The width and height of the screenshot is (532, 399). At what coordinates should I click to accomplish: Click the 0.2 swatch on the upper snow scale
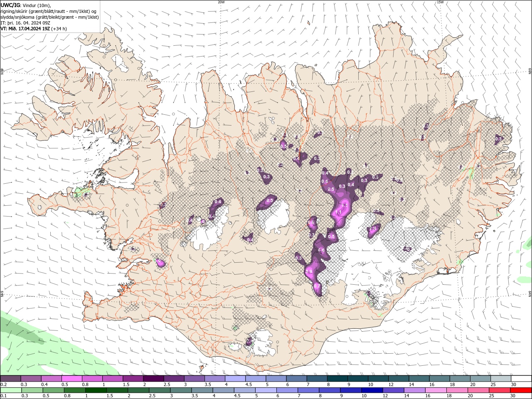click(10, 379)
